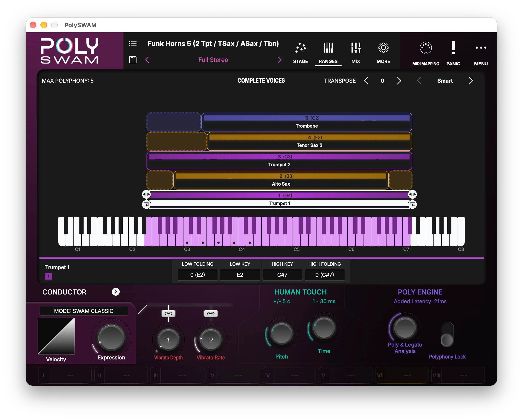Click Trumpet 1 left folding loop icon
Image resolution: width=523 pixels, height=420 pixels.
point(146,204)
